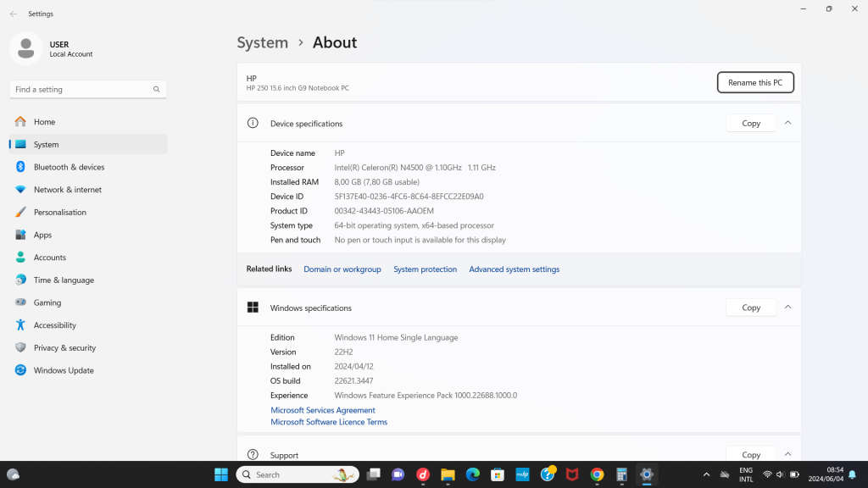Click the Support question mark icon
Screen dimensions: 868x488
[x=253, y=454]
